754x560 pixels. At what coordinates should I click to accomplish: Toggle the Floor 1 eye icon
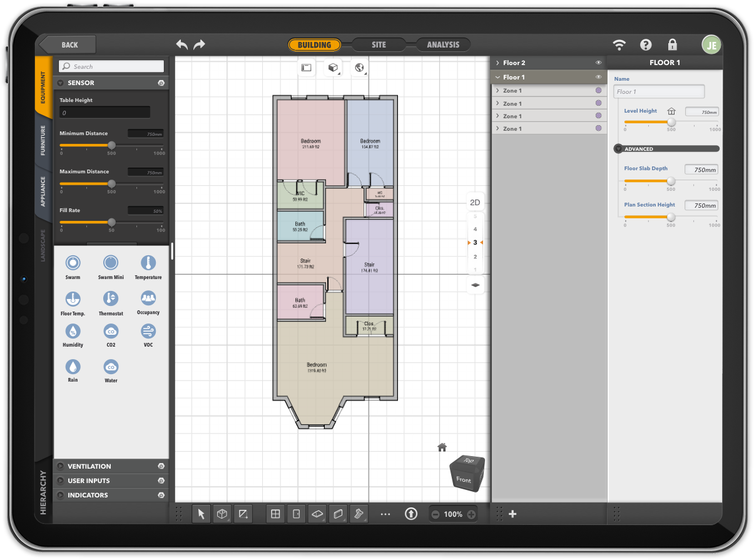[598, 77]
